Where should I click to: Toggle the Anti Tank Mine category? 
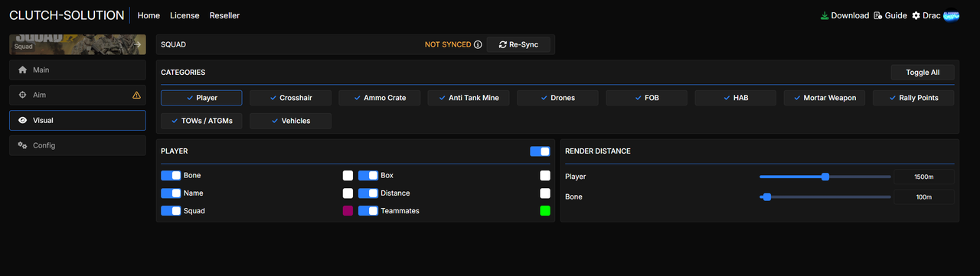point(469,98)
